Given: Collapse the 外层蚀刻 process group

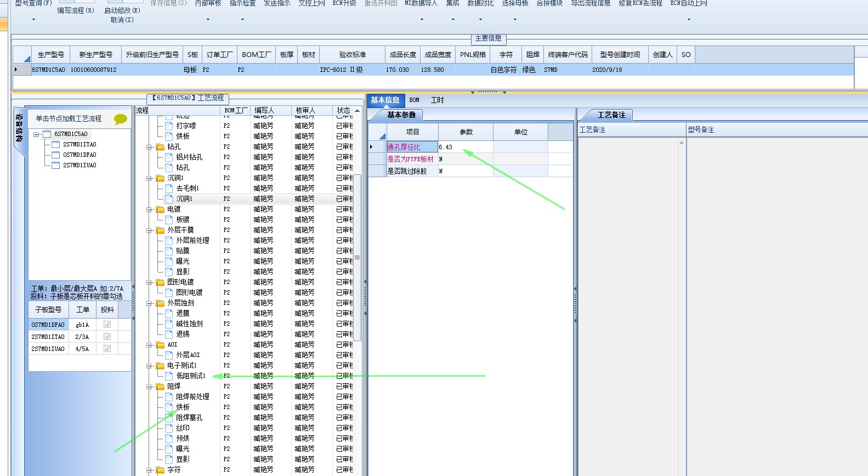Looking at the screenshot, I should click(x=149, y=303).
